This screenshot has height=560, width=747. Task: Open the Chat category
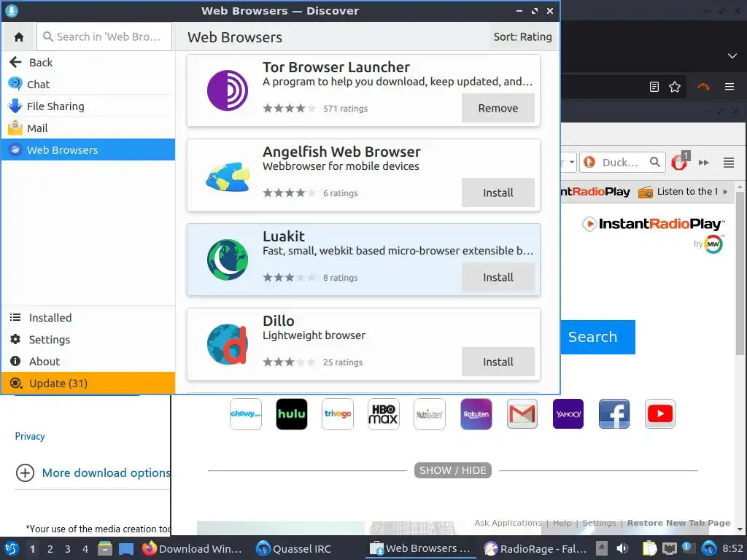[88, 85]
